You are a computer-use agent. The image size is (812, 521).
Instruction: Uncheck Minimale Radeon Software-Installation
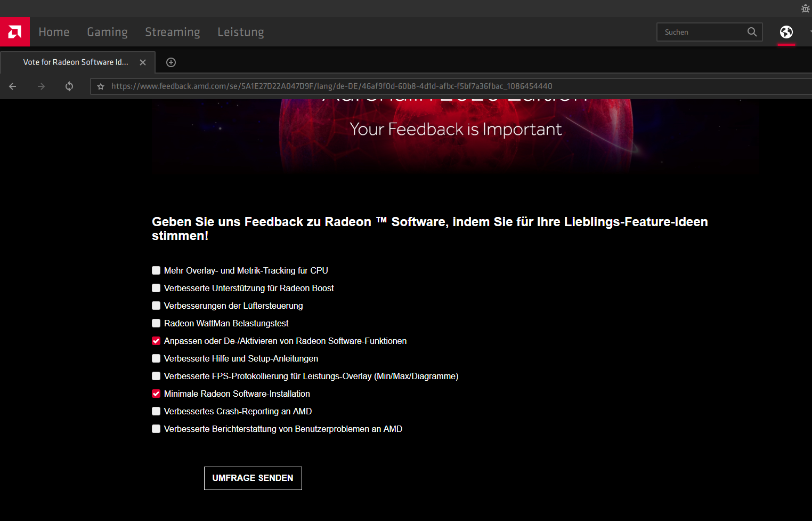click(156, 394)
